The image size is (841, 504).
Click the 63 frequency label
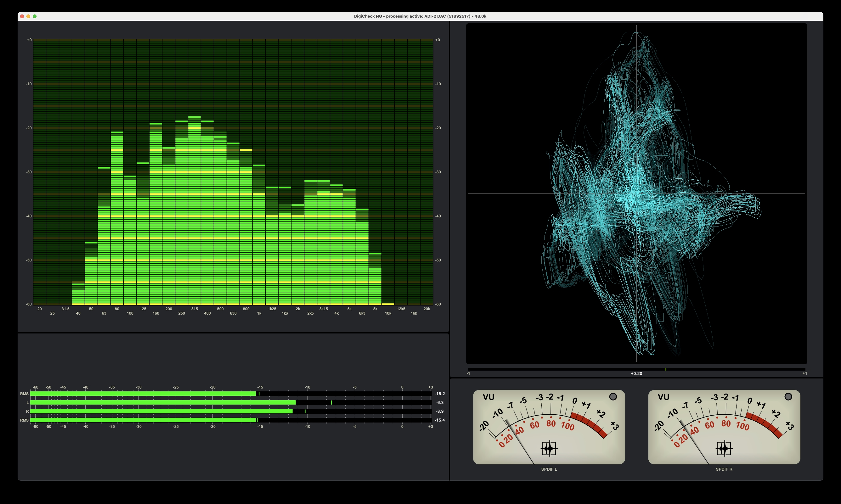tap(104, 313)
